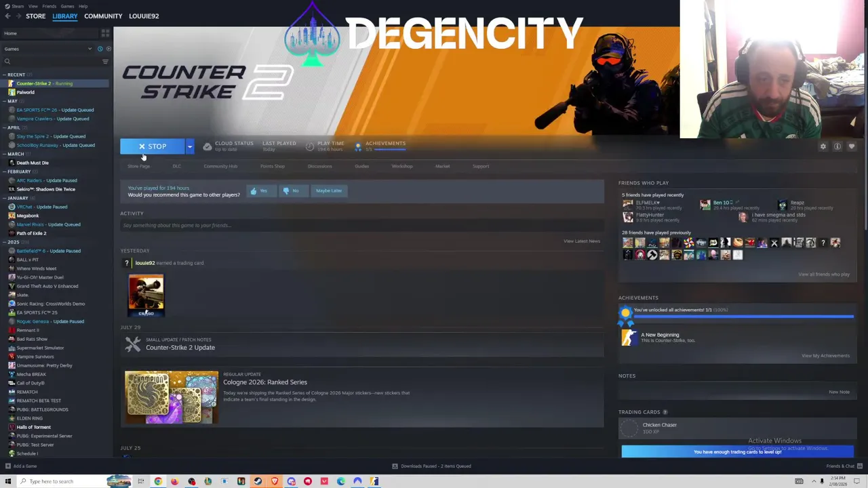Open the Help menu
This screenshot has width=868, height=488.
coord(83,6)
